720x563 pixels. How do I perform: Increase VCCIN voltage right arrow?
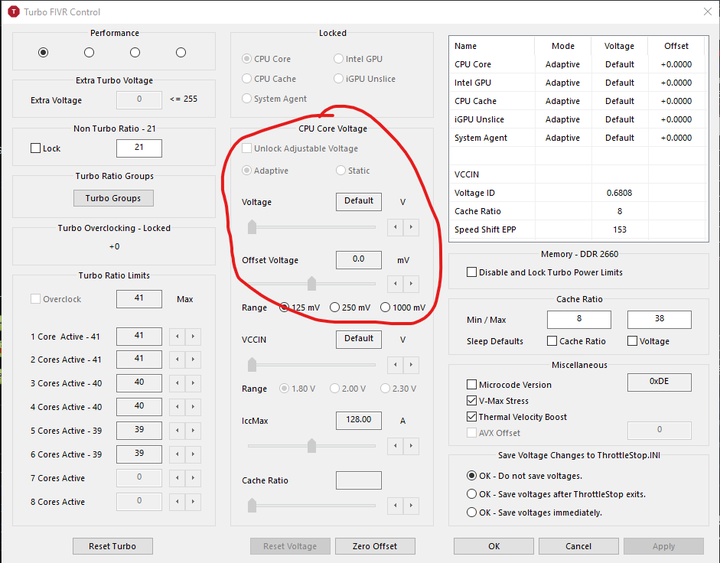point(411,365)
